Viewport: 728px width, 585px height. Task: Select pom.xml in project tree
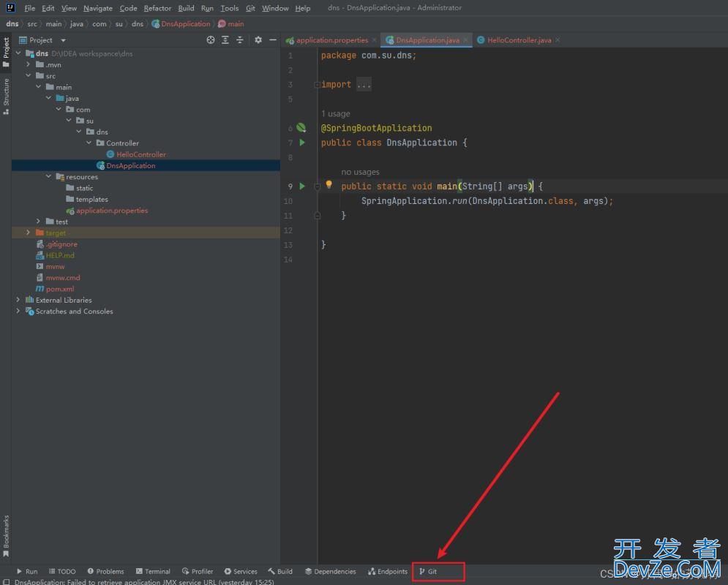coord(59,289)
